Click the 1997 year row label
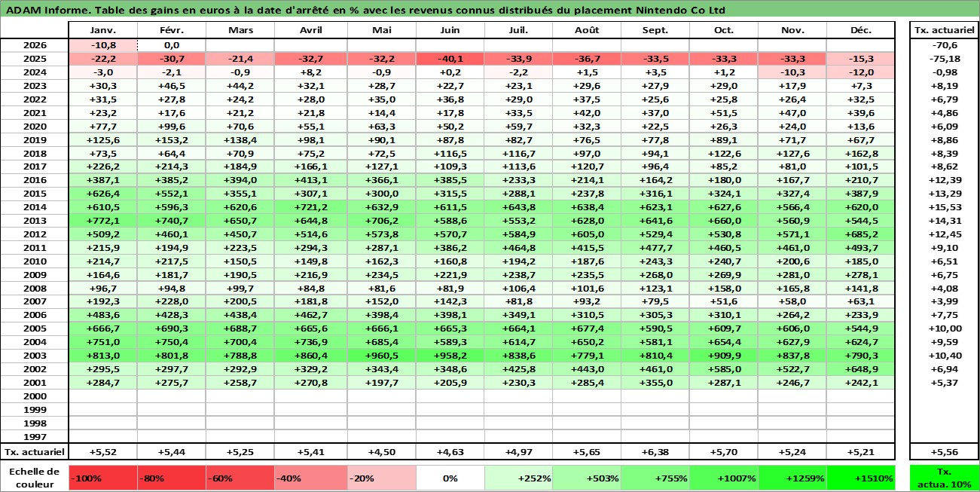 tap(35, 437)
